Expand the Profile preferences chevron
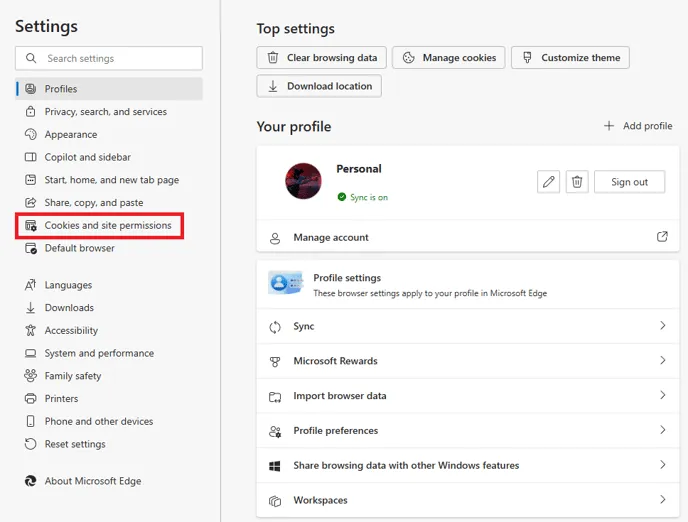This screenshot has width=688, height=522. [x=663, y=430]
